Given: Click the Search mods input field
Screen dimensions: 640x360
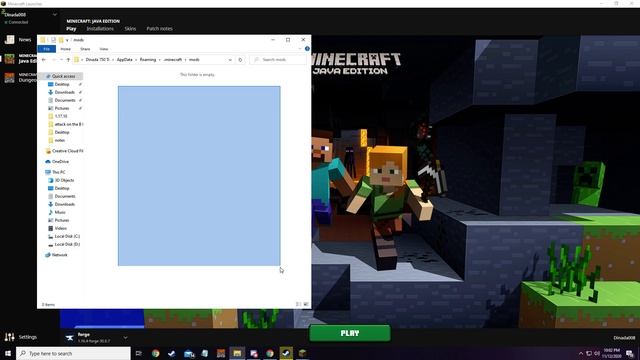Looking at the screenshot, I should (278, 60).
